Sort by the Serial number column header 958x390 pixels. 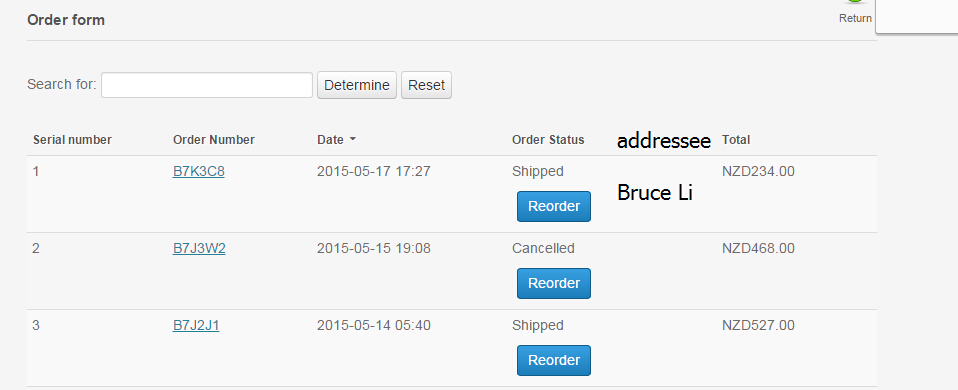pos(72,140)
